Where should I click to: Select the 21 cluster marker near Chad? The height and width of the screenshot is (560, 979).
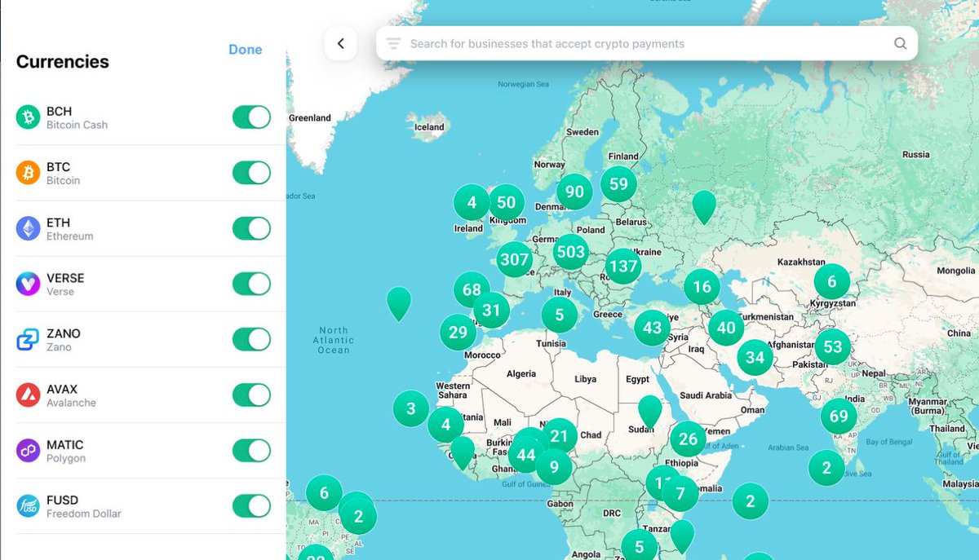(x=559, y=436)
